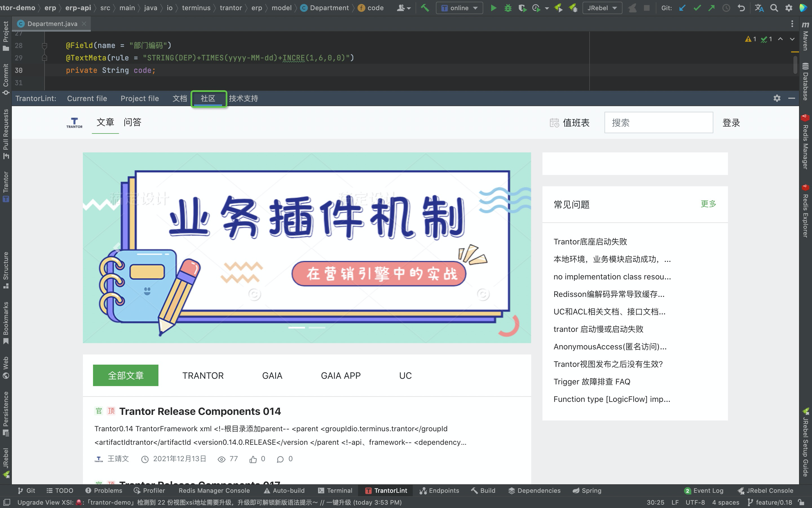The height and width of the screenshot is (508, 812).
Task: Select the 问答 tab
Action: 132,122
